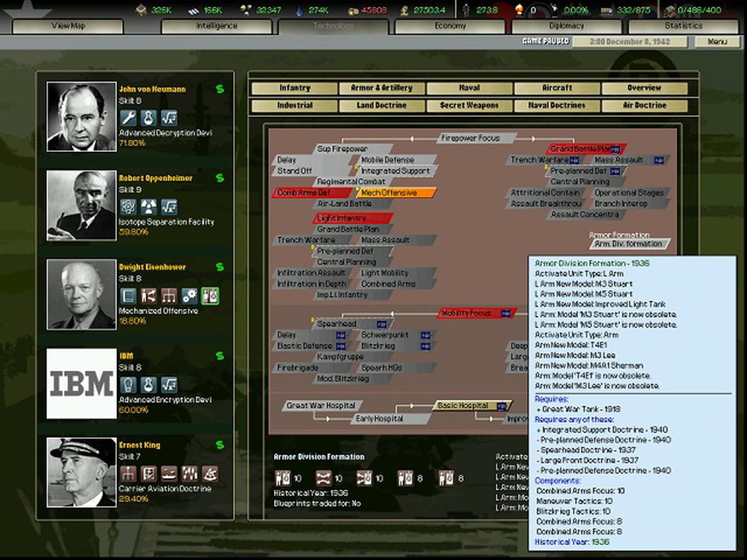Click the money icon showing 27503.4

[405, 10]
